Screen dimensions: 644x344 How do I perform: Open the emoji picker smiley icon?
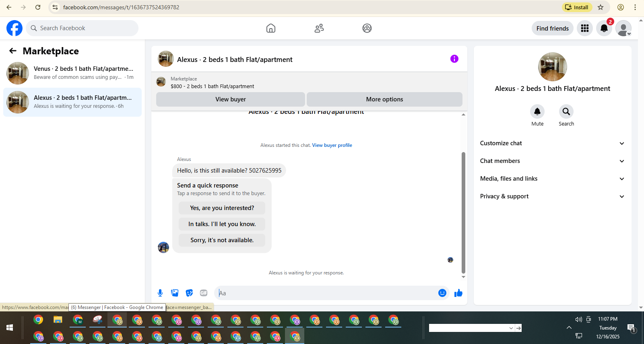[x=442, y=293]
